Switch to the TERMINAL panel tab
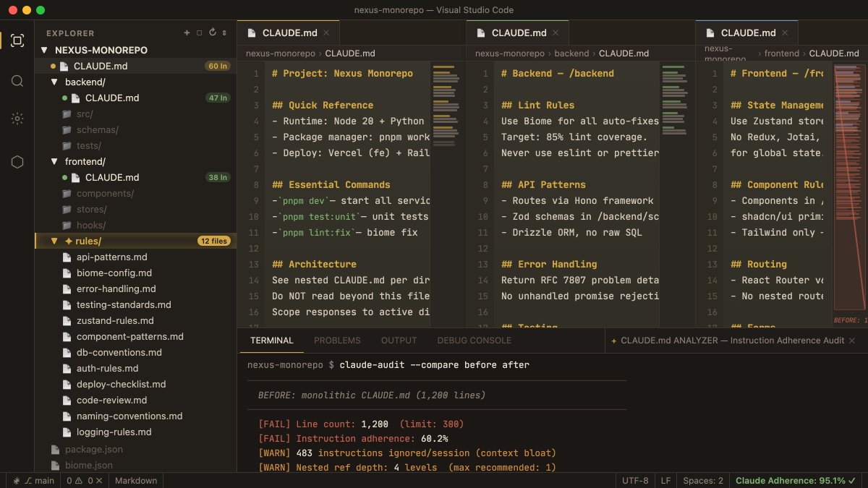This screenshot has width=868, height=488. (x=272, y=341)
